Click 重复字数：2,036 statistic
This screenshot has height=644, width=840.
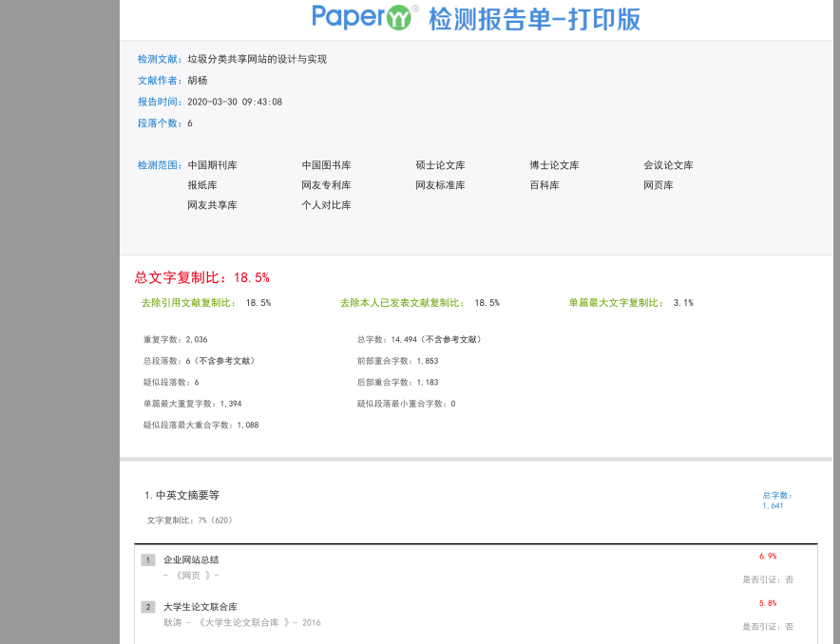pos(175,339)
